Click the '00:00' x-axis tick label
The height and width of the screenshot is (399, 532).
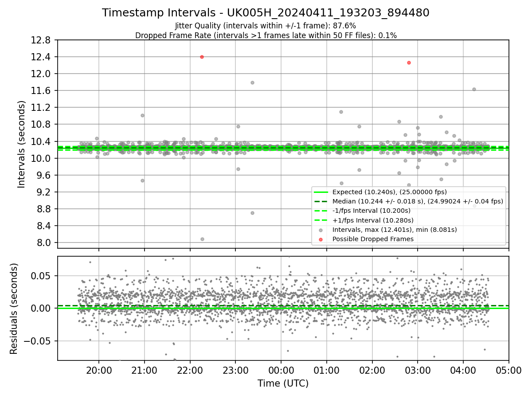click(281, 370)
